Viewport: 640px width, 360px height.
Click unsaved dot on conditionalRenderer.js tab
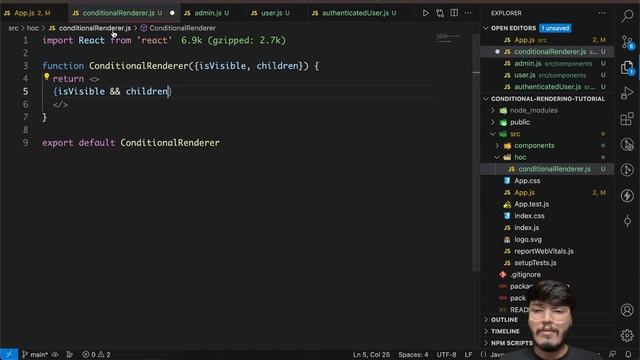click(172, 13)
